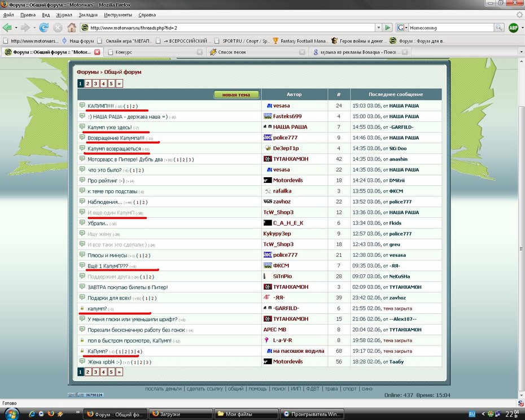Click the Motordevils logo in Про рейтинг row

click(x=268, y=180)
